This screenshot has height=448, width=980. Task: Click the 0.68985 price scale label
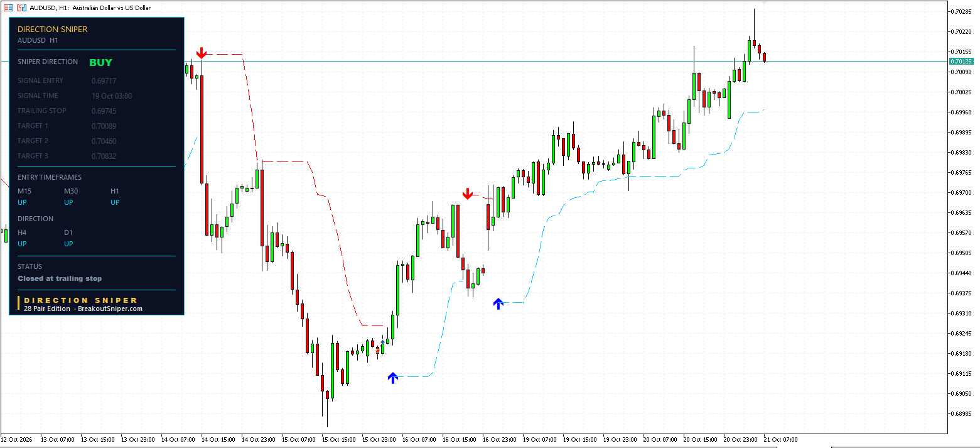(962, 413)
